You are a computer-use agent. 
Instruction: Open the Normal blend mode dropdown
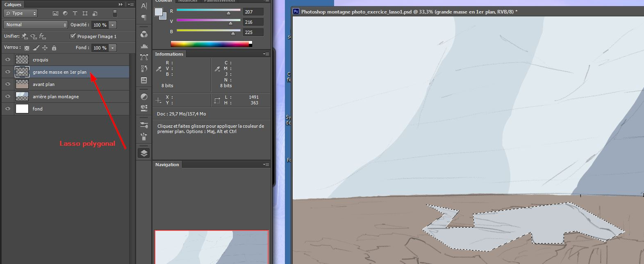pos(36,25)
